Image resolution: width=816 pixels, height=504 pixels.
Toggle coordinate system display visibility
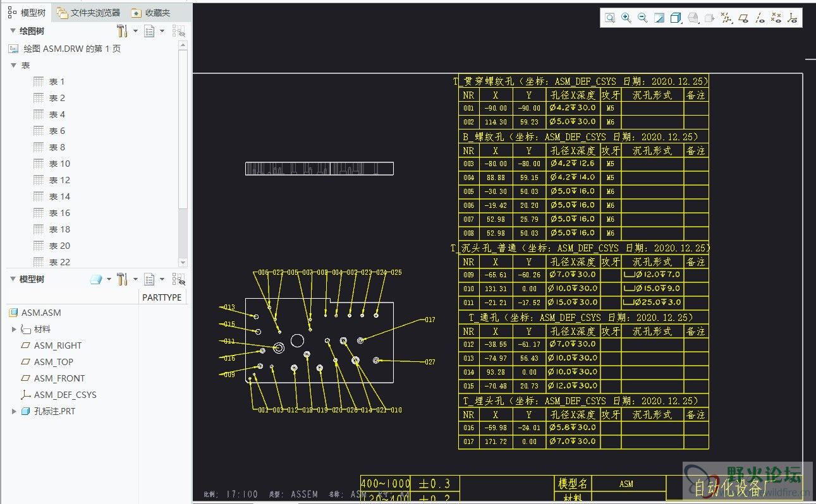793,18
